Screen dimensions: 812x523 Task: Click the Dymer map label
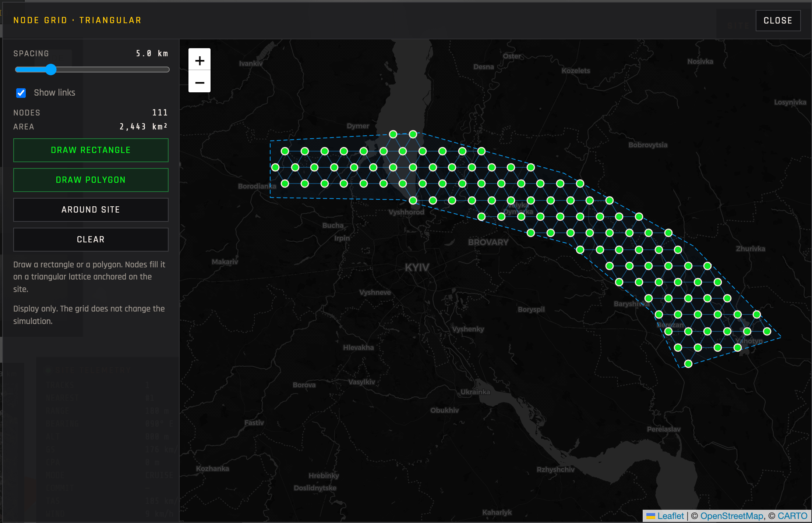click(358, 126)
